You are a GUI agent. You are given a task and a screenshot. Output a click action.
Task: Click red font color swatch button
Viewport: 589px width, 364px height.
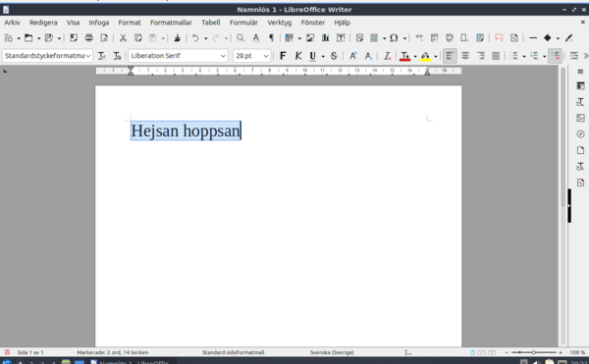[x=404, y=56]
